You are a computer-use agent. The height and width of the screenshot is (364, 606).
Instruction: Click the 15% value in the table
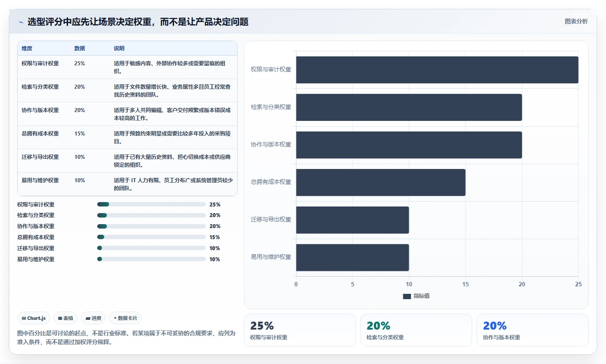[x=80, y=134]
